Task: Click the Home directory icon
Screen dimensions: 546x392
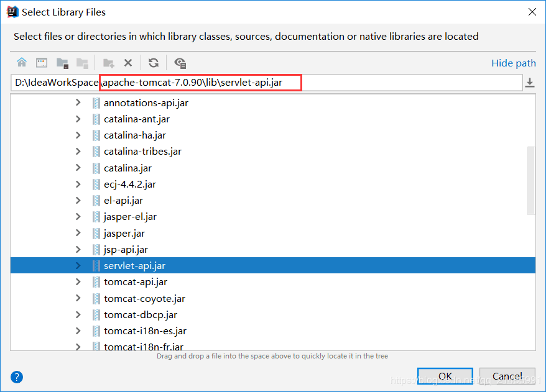Action: 22,63
